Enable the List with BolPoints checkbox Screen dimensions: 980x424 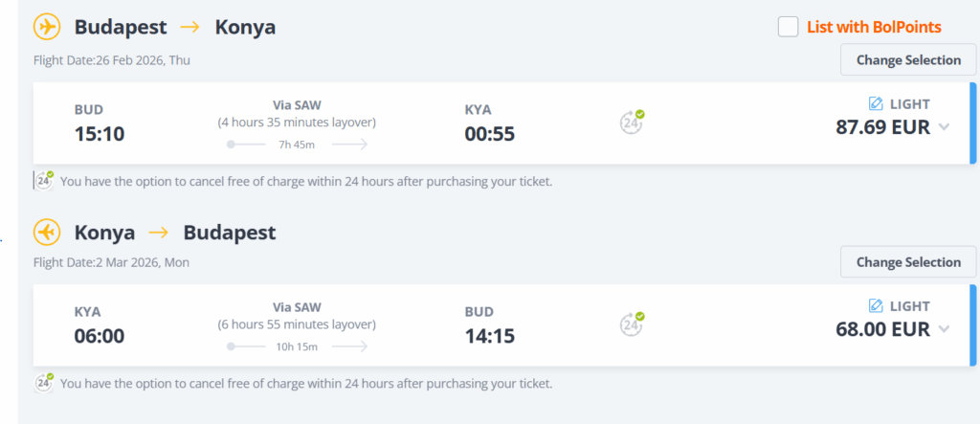click(788, 27)
